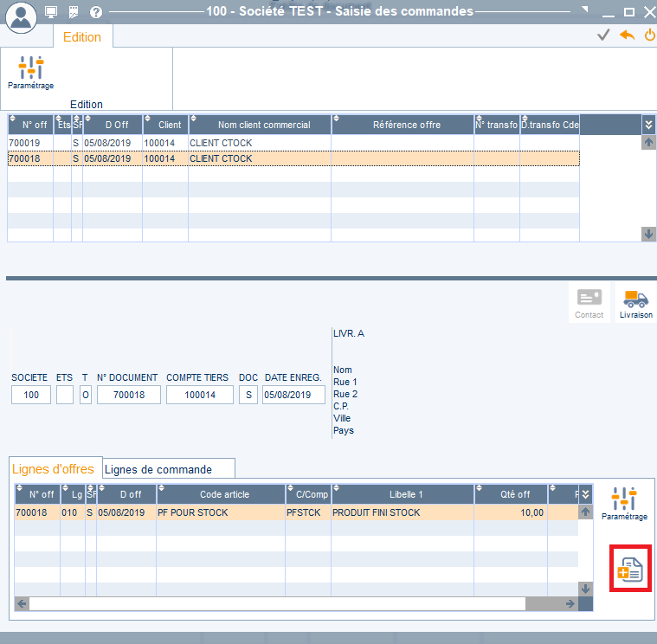Click the Contact card icon
The image size is (657, 644).
[589, 304]
